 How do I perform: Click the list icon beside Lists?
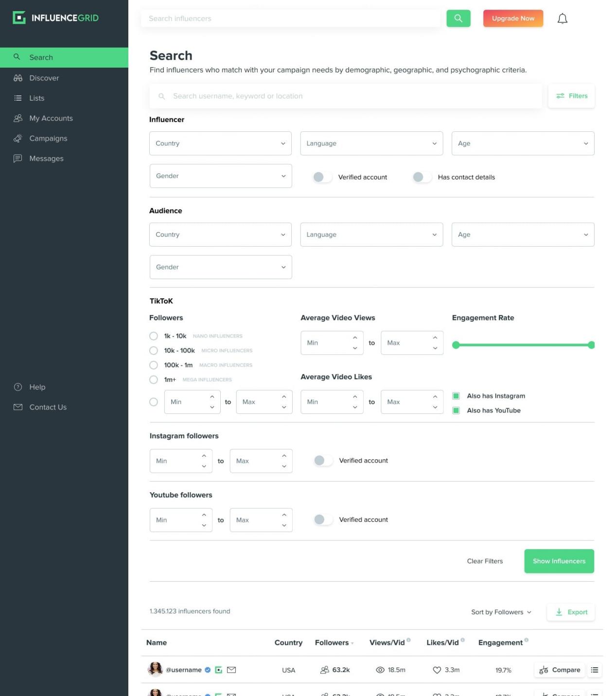coord(18,98)
